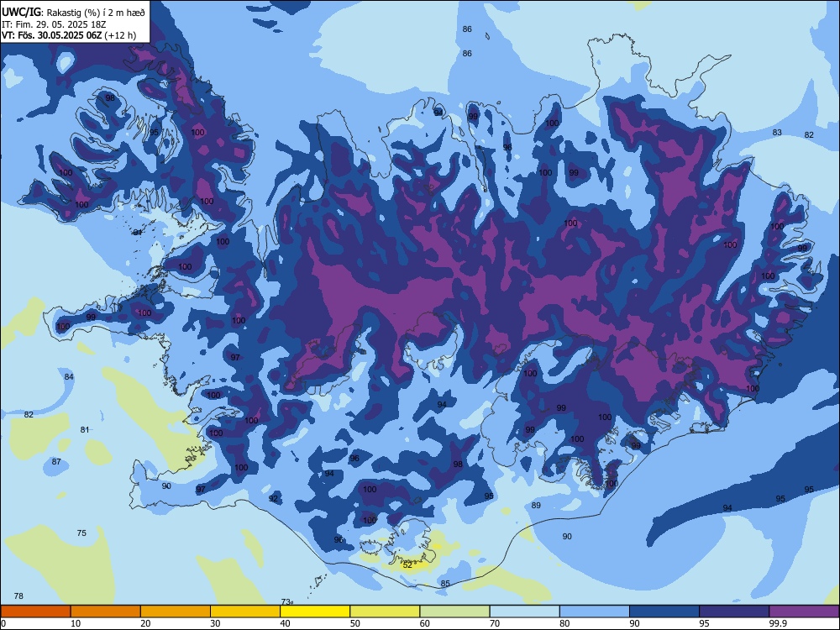Click the '99.9' legend tick label
This screenshot has width=840, height=630.
(x=778, y=623)
